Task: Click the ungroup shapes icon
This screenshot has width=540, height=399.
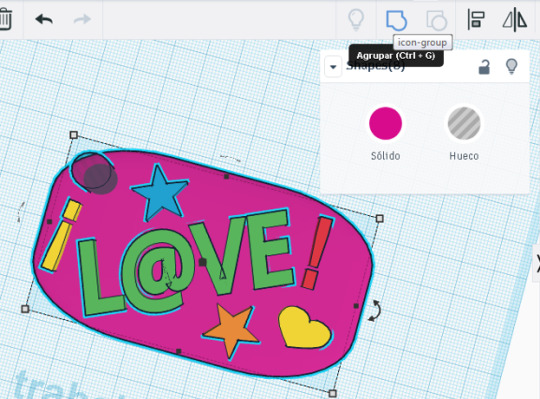Action: (x=437, y=20)
